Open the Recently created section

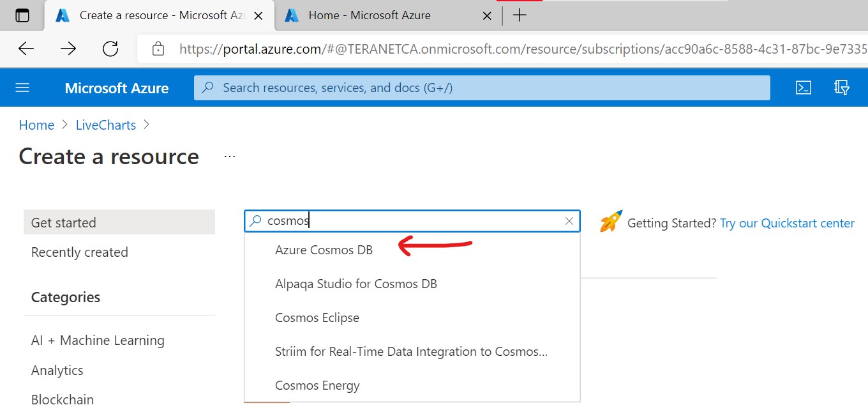80,252
